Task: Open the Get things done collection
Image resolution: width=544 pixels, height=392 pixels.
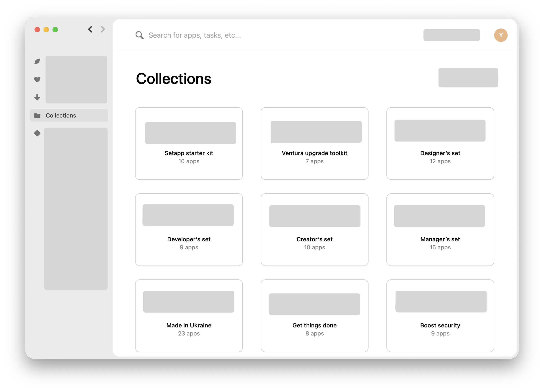Action: pyautogui.click(x=314, y=316)
